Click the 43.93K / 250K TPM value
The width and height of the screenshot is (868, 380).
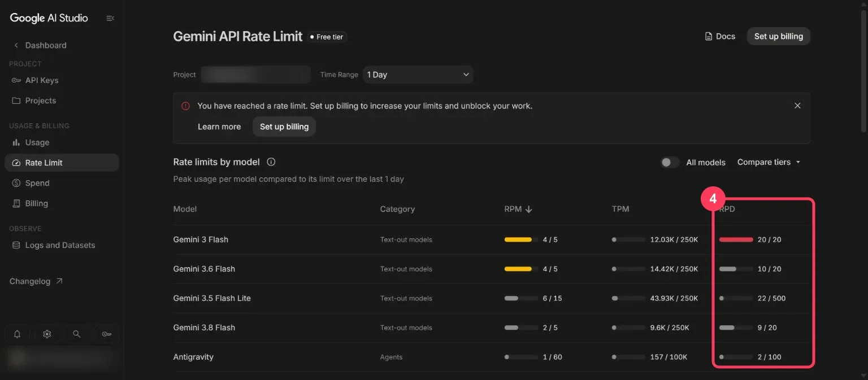pos(674,298)
